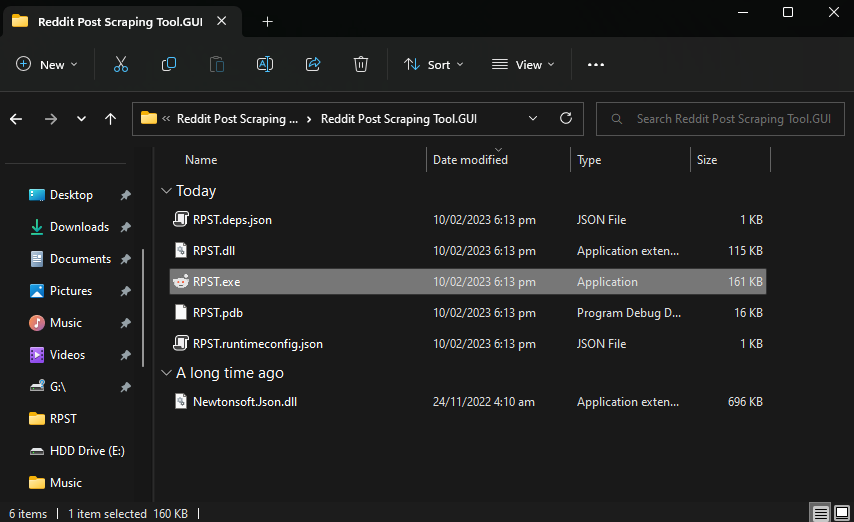Click the Rename icon in toolbar

(x=265, y=64)
